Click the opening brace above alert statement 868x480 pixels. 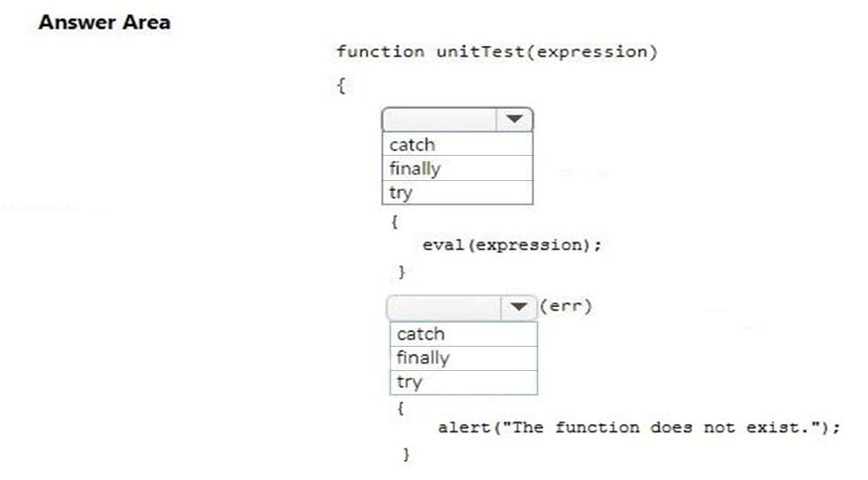pos(401,409)
